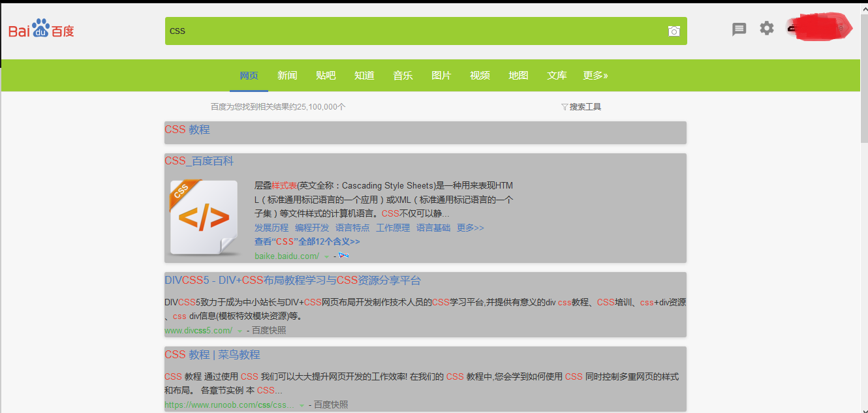Expand dropdown arrow beside www.divcss5.com/

(240, 331)
